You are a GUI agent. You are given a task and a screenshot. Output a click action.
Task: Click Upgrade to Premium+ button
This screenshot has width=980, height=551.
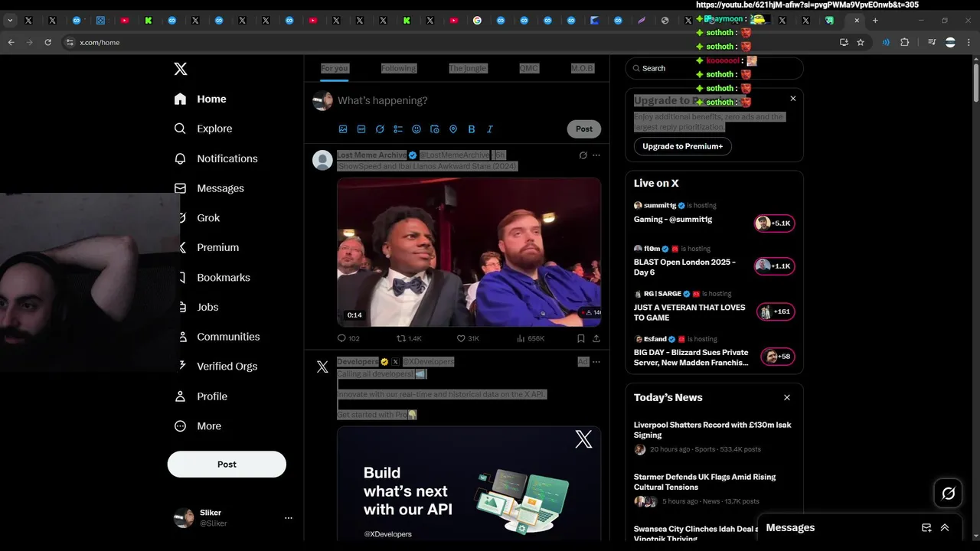coord(682,146)
